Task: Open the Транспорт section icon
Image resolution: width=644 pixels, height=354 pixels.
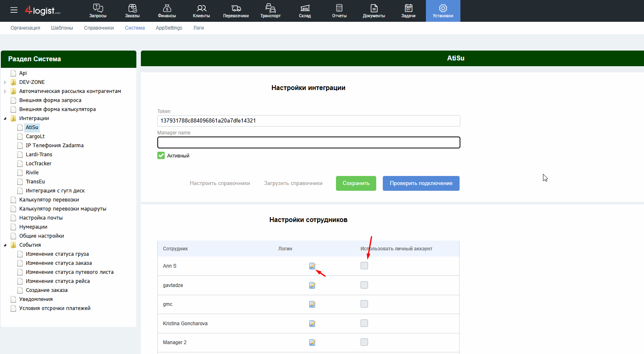Action: tap(270, 8)
